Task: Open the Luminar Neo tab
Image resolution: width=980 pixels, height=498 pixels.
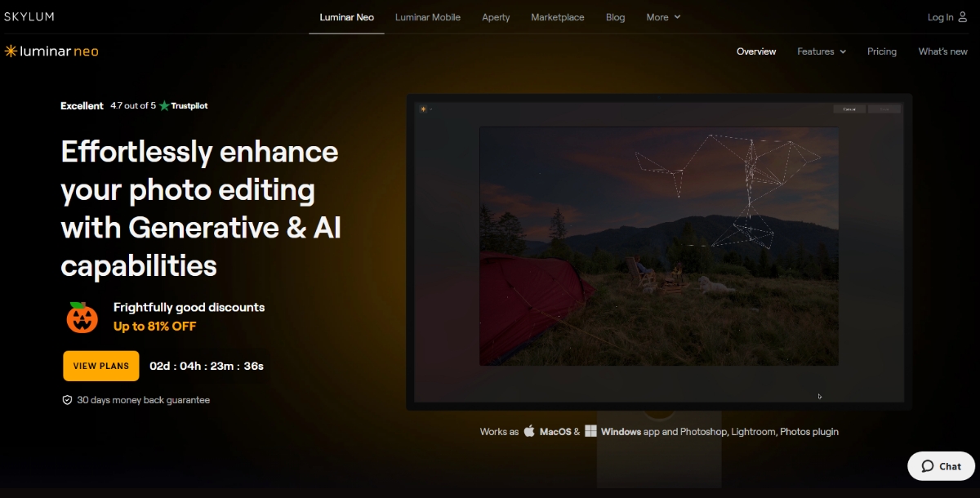Action: click(x=346, y=17)
